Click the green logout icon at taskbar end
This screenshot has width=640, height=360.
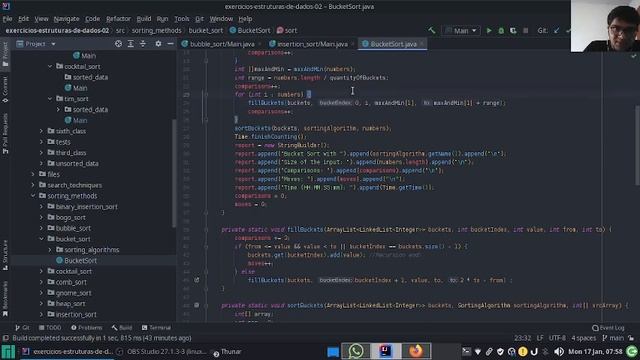click(x=632, y=351)
